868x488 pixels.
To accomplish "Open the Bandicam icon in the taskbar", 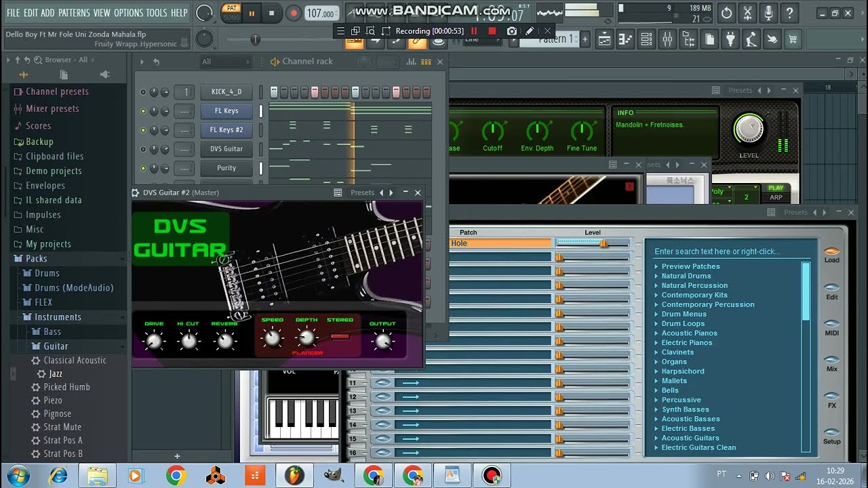I will pos(492,476).
